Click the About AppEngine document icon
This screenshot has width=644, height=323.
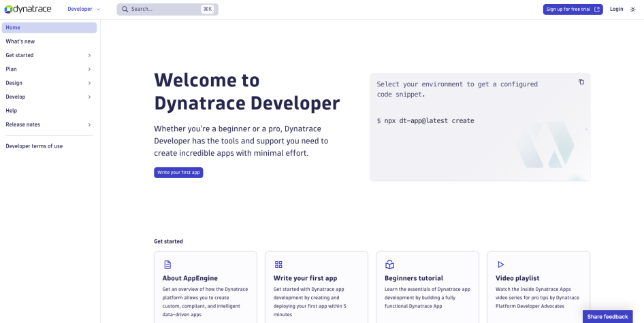tap(167, 265)
